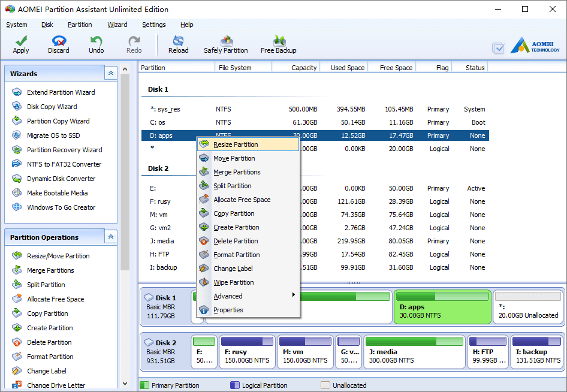The width and height of the screenshot is (567, 392).
Task: Pick Allocate Free Space in context menu
Action: [248, 199]
